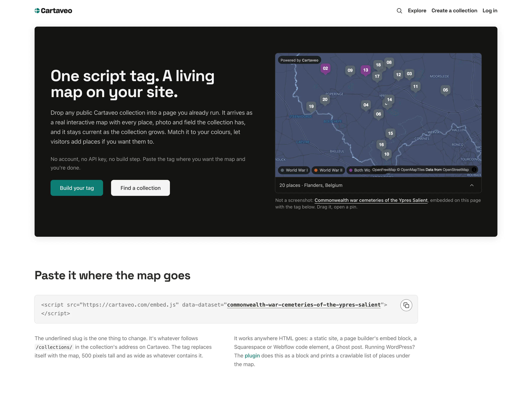Open map pin 12
Image resolution: width=532 pixels, height=399 pixels.
point(399,75)
